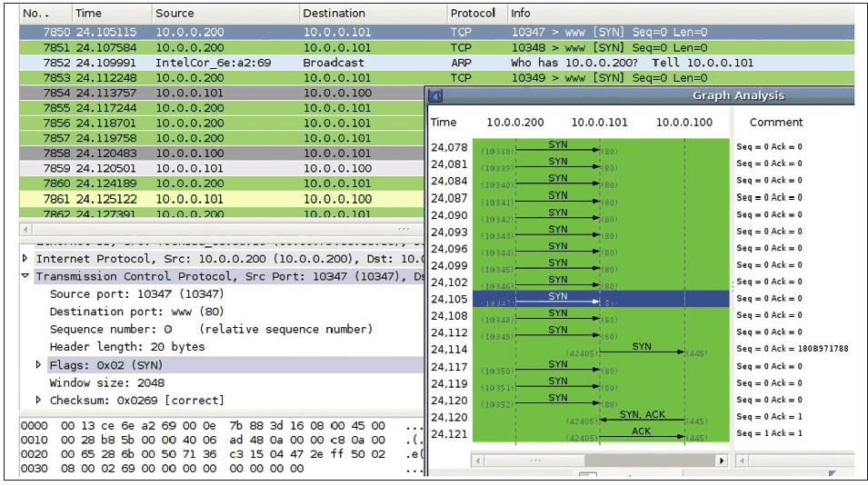868x486 pixels.
Task: Sort by the Destination column header
Action: point(373,14)
